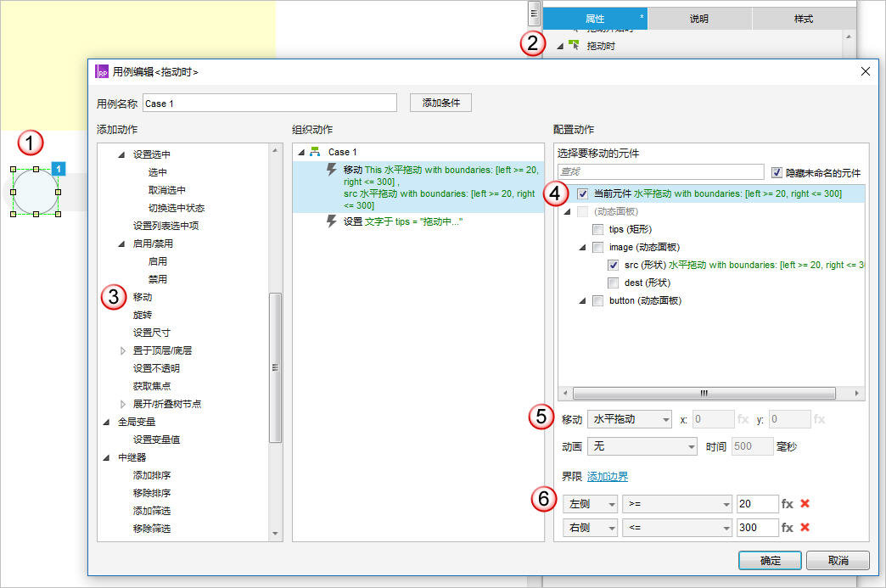The image size is (886, 588).
Task: Click the Axure RP logo in dialog title
Action: tap(102, 72)
